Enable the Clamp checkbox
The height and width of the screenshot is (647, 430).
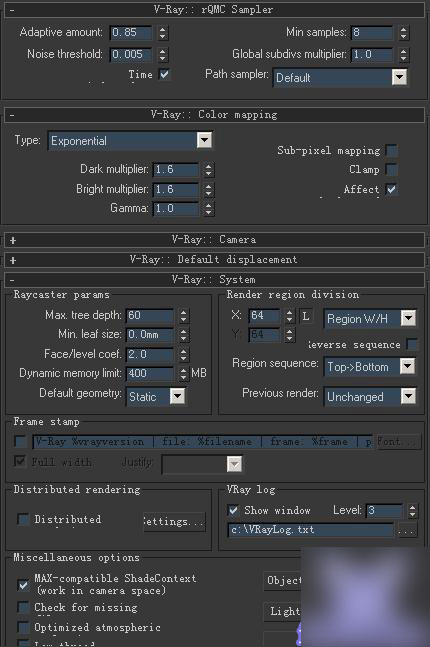coord(391,170)
